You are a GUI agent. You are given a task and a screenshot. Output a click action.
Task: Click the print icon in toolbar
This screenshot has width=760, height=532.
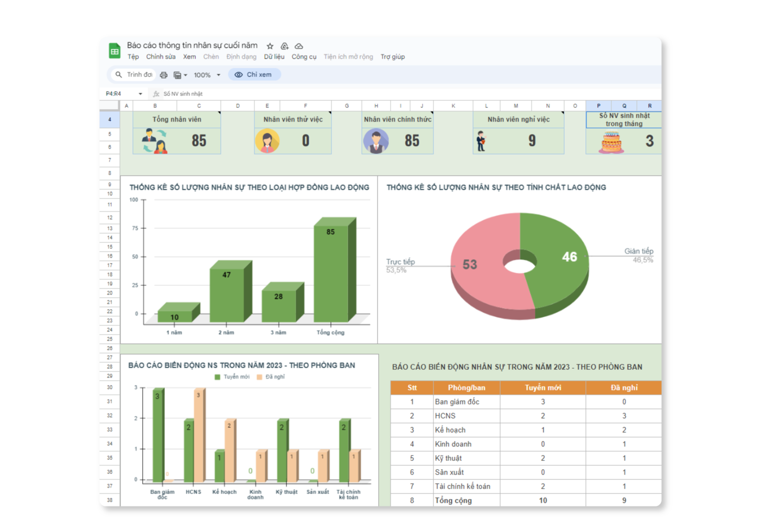point(164,75)
